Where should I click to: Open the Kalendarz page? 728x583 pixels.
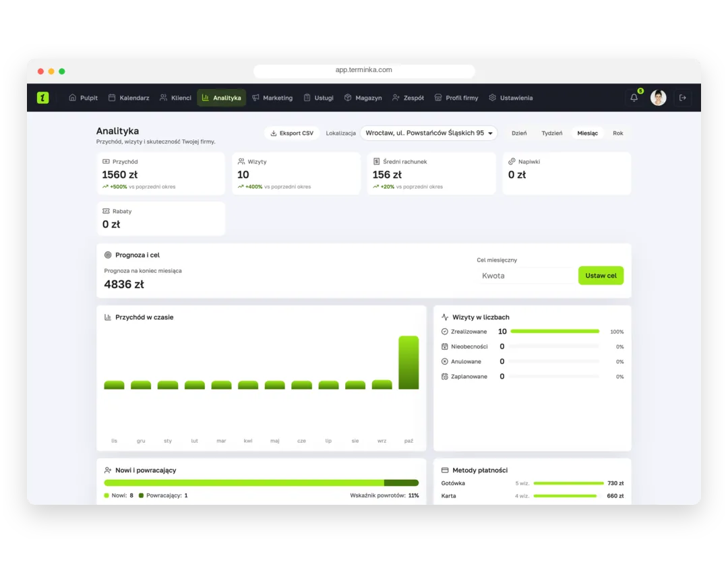tap(129, 98)
